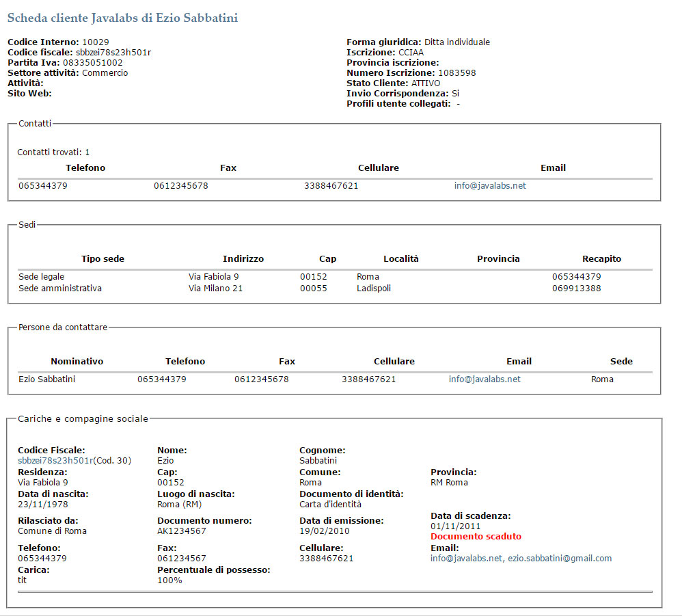682x616 pixels.
Task: Select Numero Iscrizione value 1083598
Action: click(456, 73)
